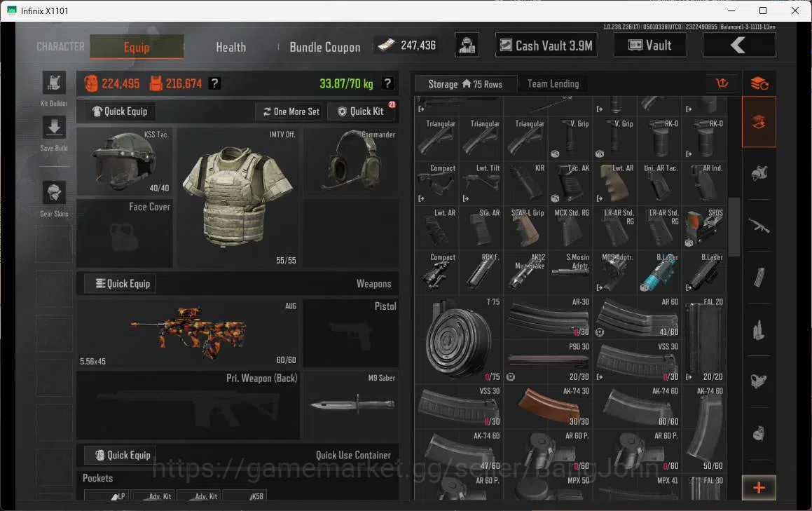Screen dimensions: 812x511
Task: Select the IMTV Off. armor vest slot
Action: (238, 198)
